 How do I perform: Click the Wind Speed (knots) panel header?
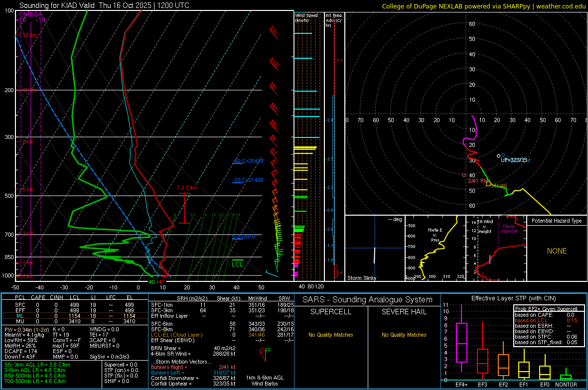point(306,17)
